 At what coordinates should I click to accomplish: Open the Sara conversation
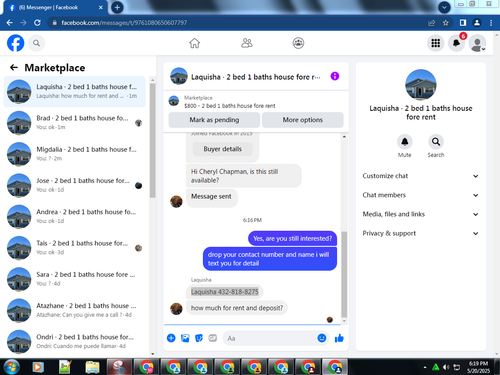pyautogui.click(x=75, y=279)
